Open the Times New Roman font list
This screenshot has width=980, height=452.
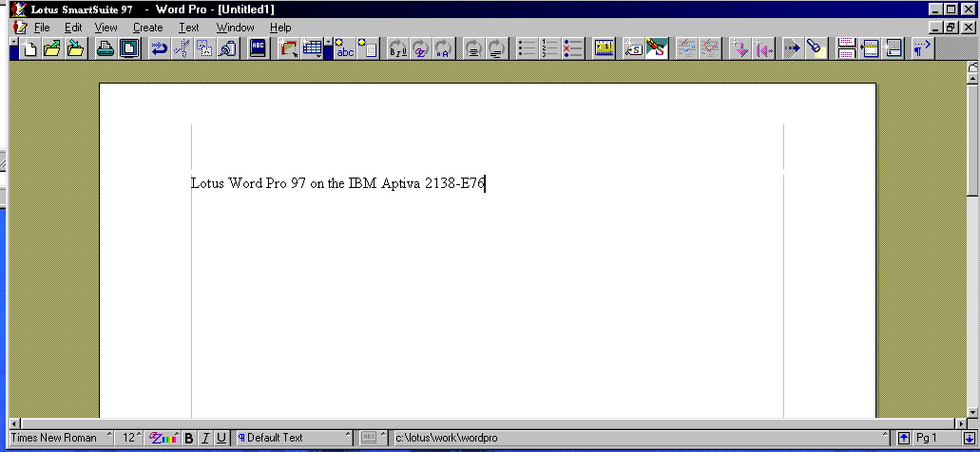(57, 438)
